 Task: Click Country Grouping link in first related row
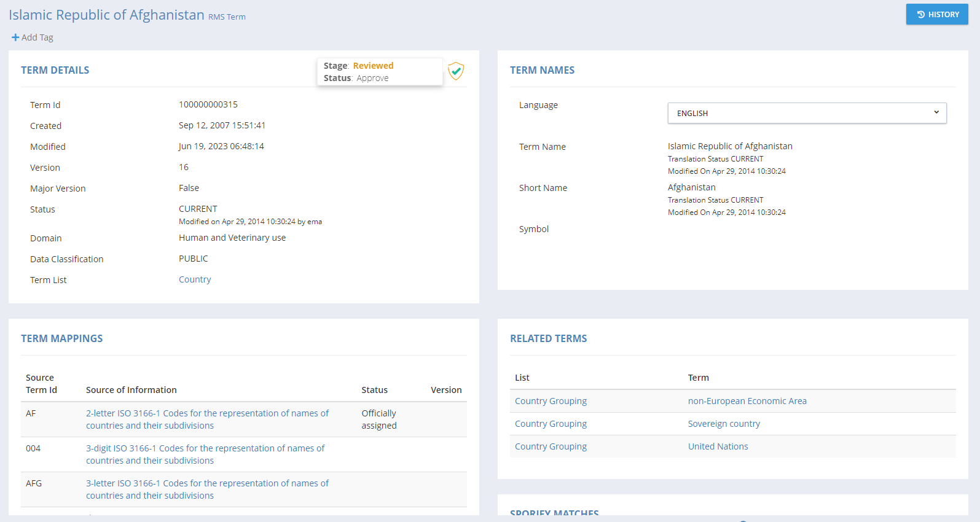pyautogui.click(x=551, y=401)
